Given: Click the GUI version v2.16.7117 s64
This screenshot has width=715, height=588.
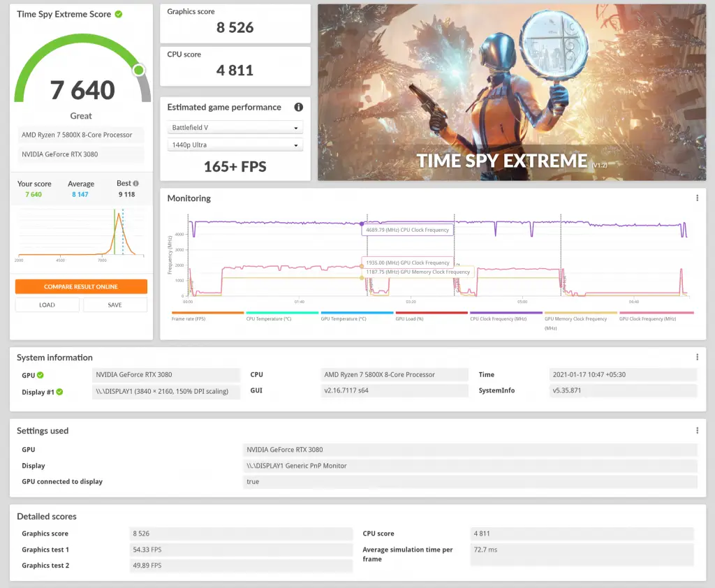Looking at the screenshot, I should 395,390.
